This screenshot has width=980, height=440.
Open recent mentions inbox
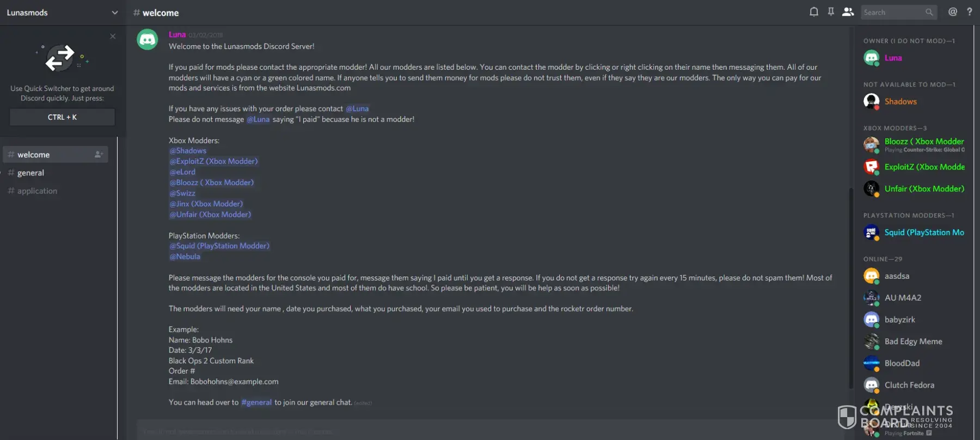tap(953, 12)
